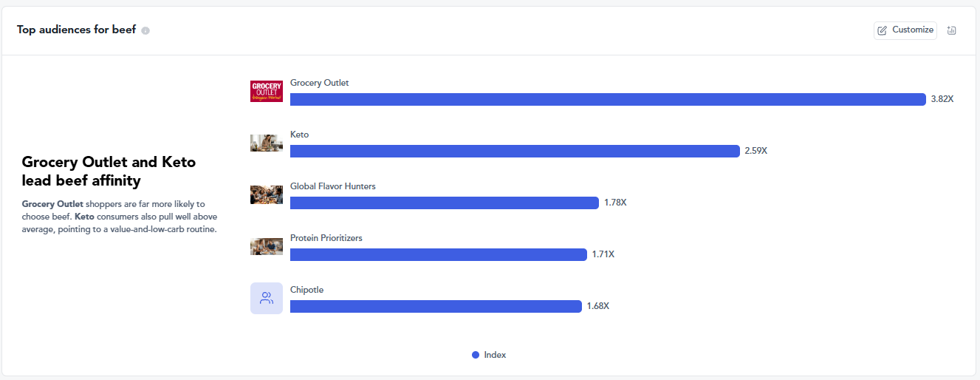The height and width of the screenshot is (380, 980).
Task: Click the blue Index legend dot
Action: click(x=476, y=355)
